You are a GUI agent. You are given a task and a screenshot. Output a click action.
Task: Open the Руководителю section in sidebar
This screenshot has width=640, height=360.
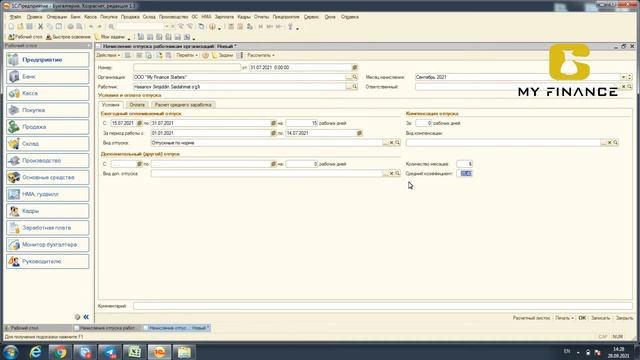(48, 261)
